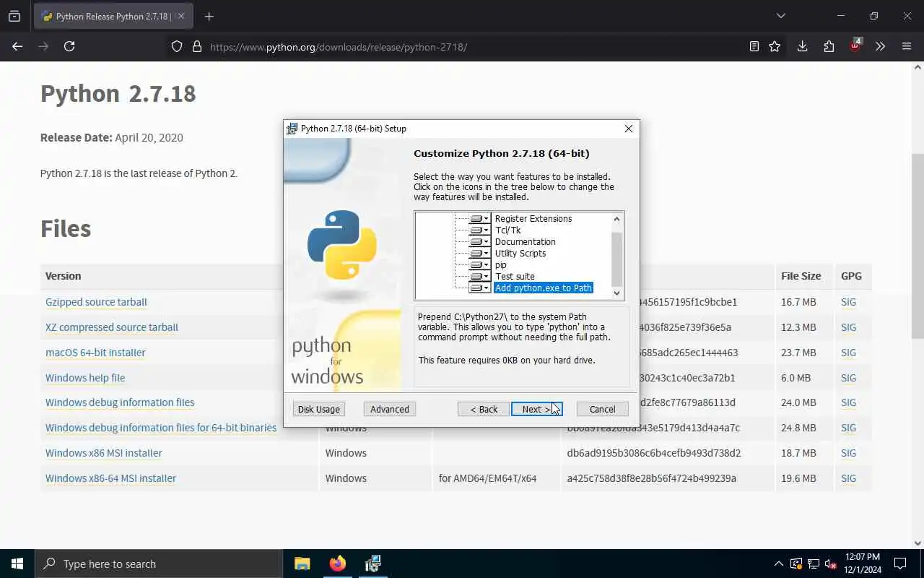Click the uBlock Origin extension icon
The height and width of the screenshot is (578, 924).
pyautogui.click(x=855, y=45)
